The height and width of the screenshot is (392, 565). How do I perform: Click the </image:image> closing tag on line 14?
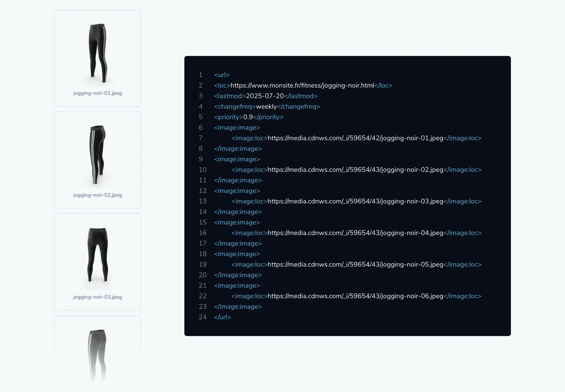(x=238, y=212)
